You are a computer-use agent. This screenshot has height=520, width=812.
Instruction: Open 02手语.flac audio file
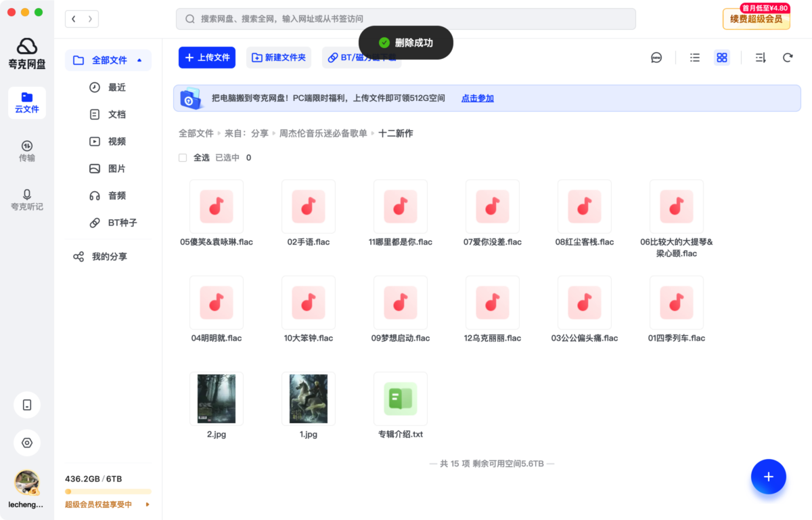click(x=309, y=207)
